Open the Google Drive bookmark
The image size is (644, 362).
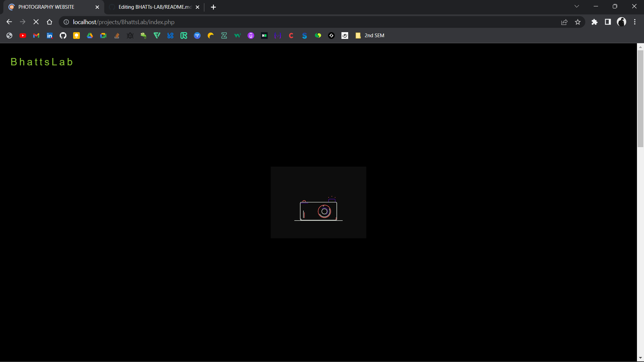[x=90, y=36]
